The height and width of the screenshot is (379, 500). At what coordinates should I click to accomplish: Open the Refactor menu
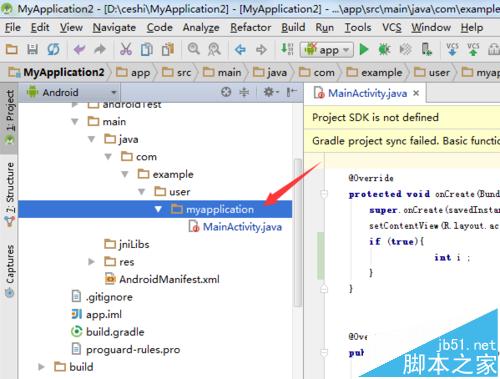(250, 27)
